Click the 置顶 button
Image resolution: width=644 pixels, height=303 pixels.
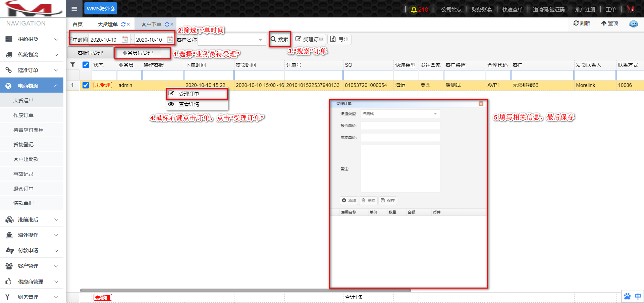pyautogui.click(x=609, y=23)
